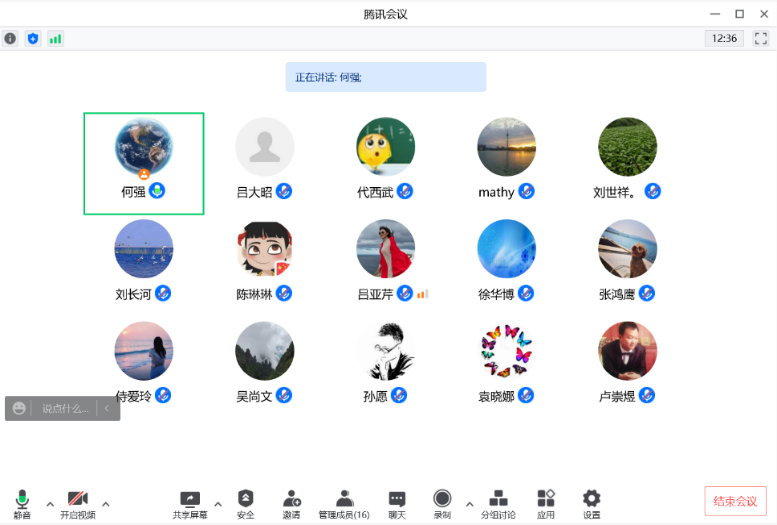Open recording options arrow beside 录制

(469, 503)
